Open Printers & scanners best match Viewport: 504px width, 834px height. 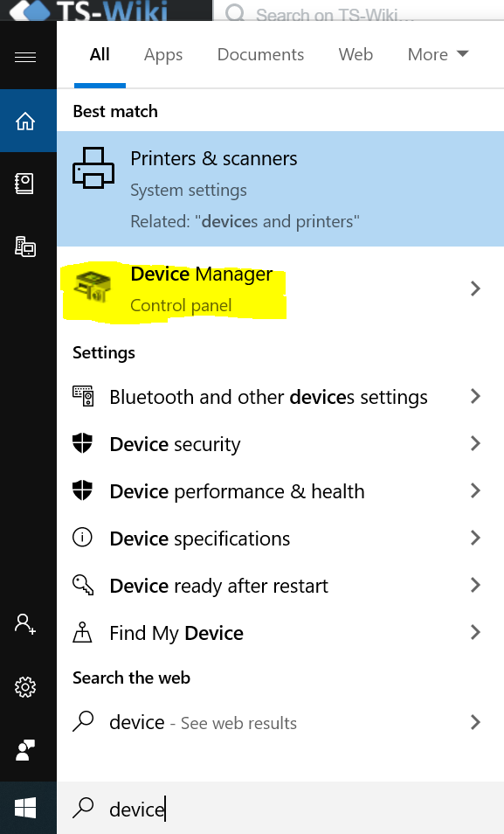pos(280,189)
